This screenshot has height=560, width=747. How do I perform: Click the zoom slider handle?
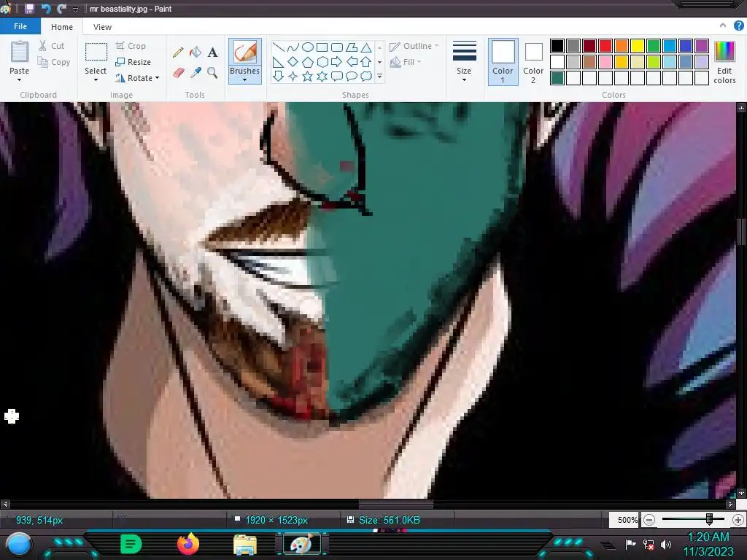[x=709, y=519]
